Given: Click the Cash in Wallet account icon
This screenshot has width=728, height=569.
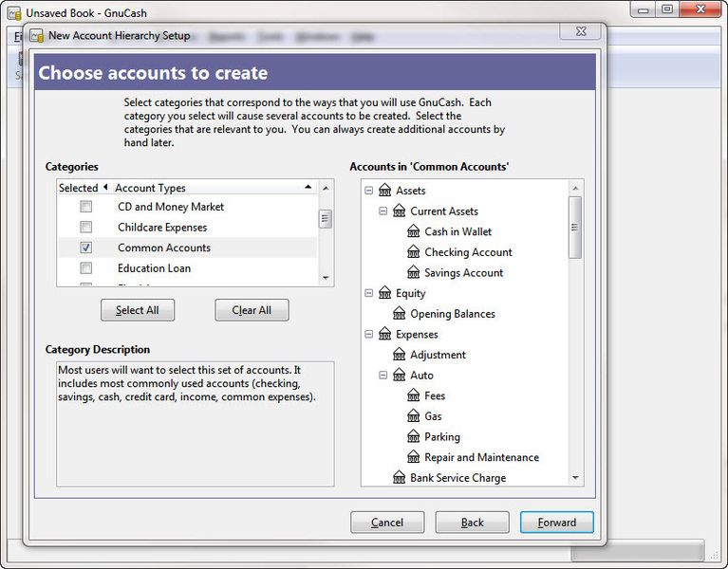Looking at the screenshot, I should 413,231.
